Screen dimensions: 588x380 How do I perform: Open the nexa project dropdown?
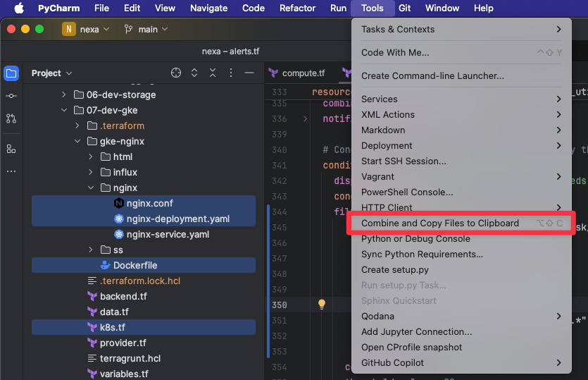click(x=95, y=30)
